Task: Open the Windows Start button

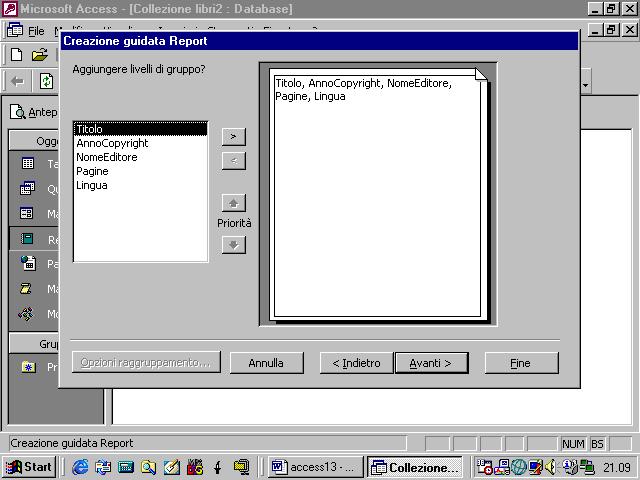Action: [x=29, y=467]
